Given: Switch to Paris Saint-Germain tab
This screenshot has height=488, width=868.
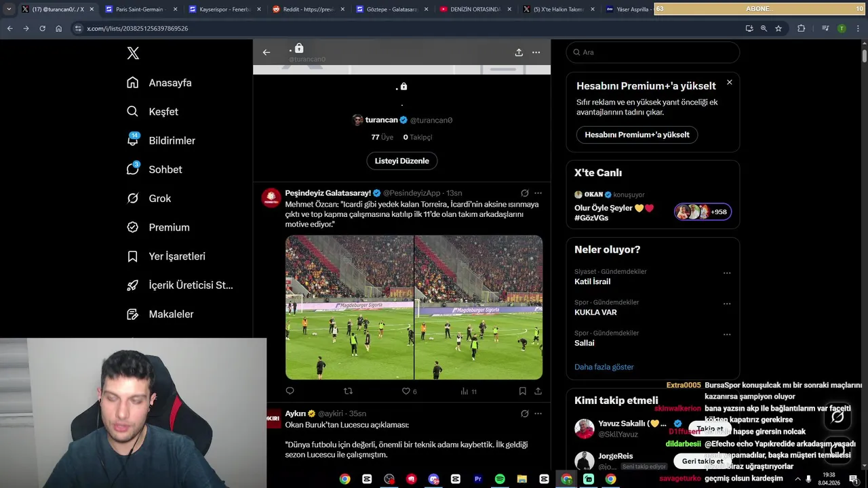Looking at the screenshot, I should [x=141, y=9].
